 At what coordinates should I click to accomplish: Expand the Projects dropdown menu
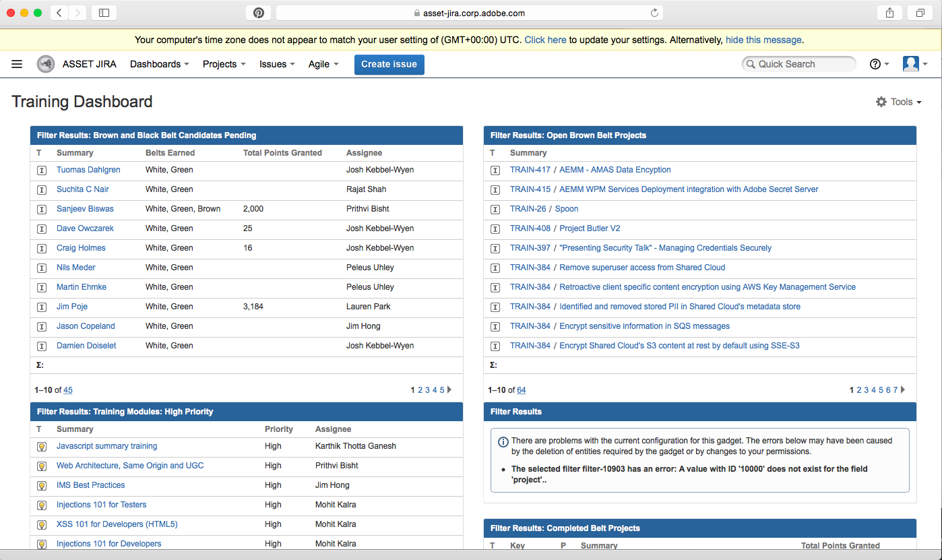click(224, 64)
